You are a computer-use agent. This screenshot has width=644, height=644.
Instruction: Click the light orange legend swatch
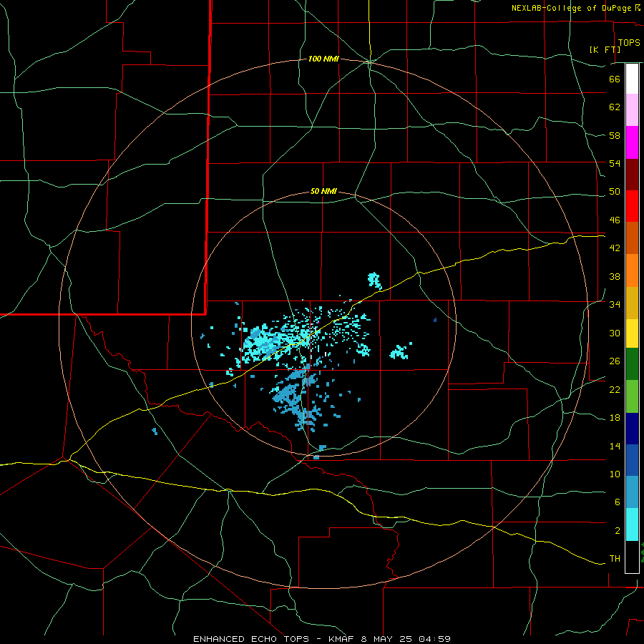click(632, 270)
